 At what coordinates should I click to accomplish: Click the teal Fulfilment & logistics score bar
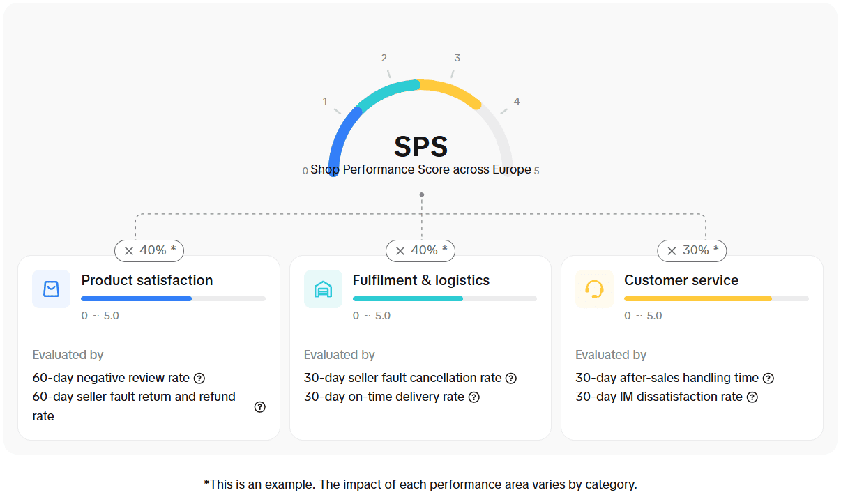point(408,298)
